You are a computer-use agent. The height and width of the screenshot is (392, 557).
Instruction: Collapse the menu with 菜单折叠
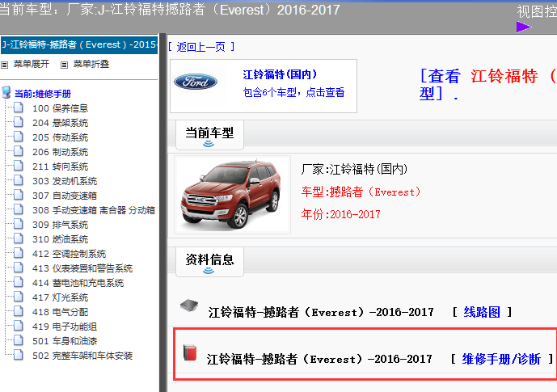pos(91,65)
